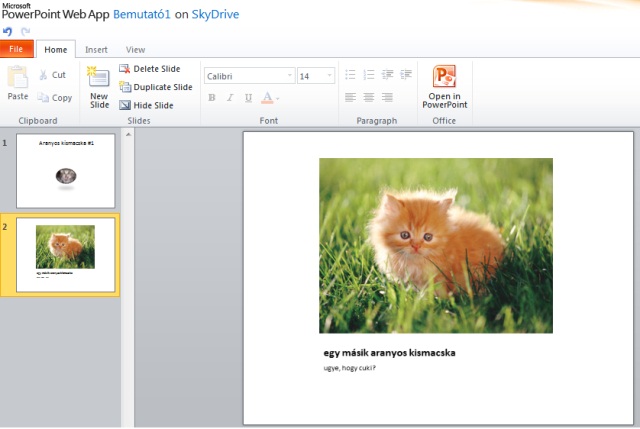
Task: Duplicate the selected slide
Action: click(156, 87)
